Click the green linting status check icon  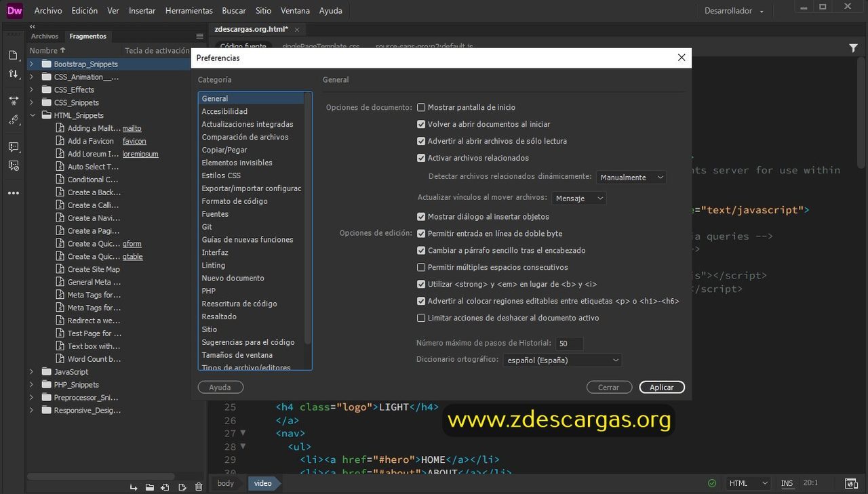pyautogui.click(x=711, y=483)
